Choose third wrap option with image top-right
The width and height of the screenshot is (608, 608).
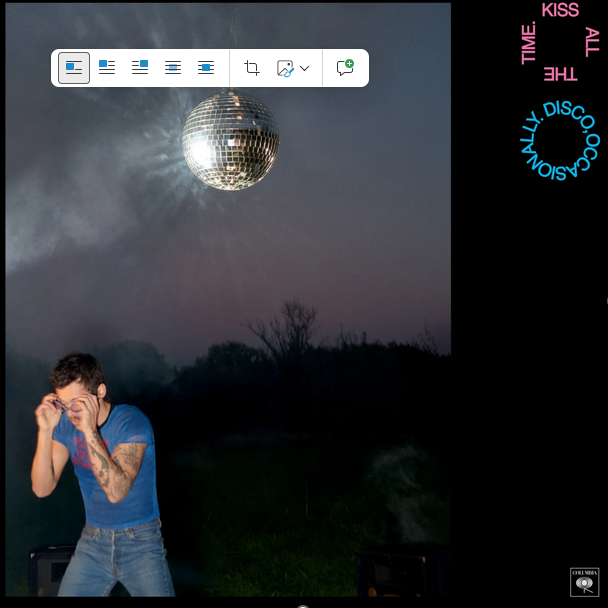tap(140, 68)
